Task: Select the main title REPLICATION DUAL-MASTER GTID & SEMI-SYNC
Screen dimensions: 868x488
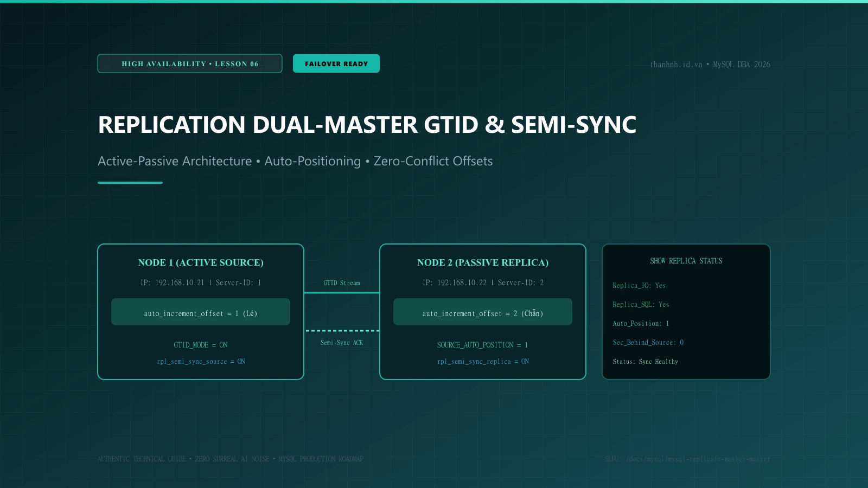Action: (367, 125)
